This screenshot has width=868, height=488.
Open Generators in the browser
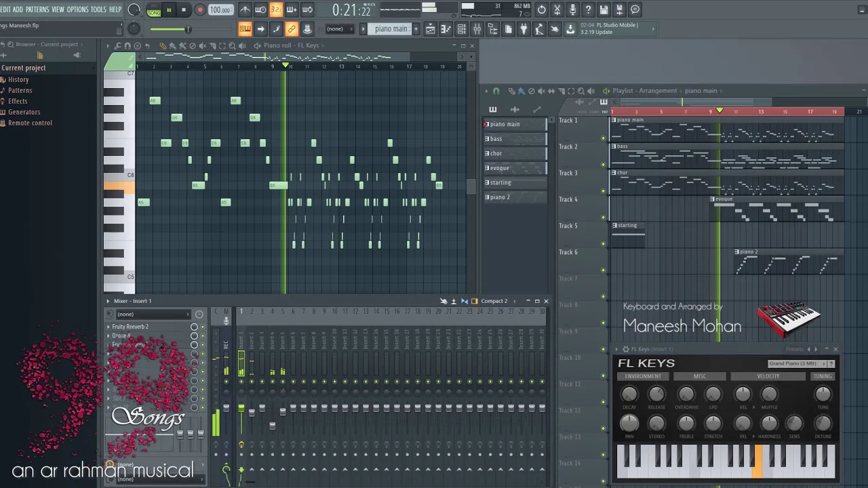tap(24, 112)
